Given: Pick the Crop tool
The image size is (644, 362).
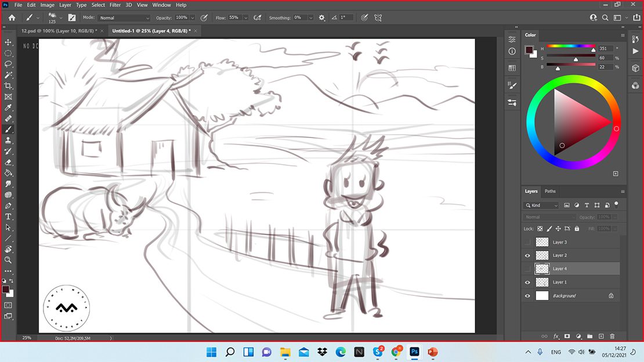Looking at the screenshot, I should [x=8, y=86].
